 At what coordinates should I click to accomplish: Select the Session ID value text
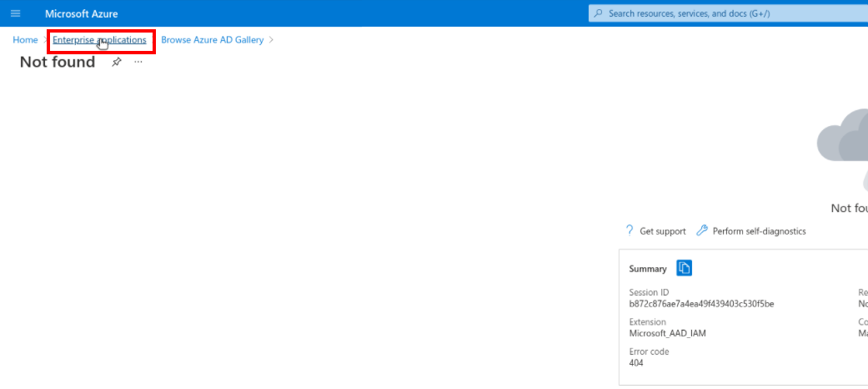701,304
